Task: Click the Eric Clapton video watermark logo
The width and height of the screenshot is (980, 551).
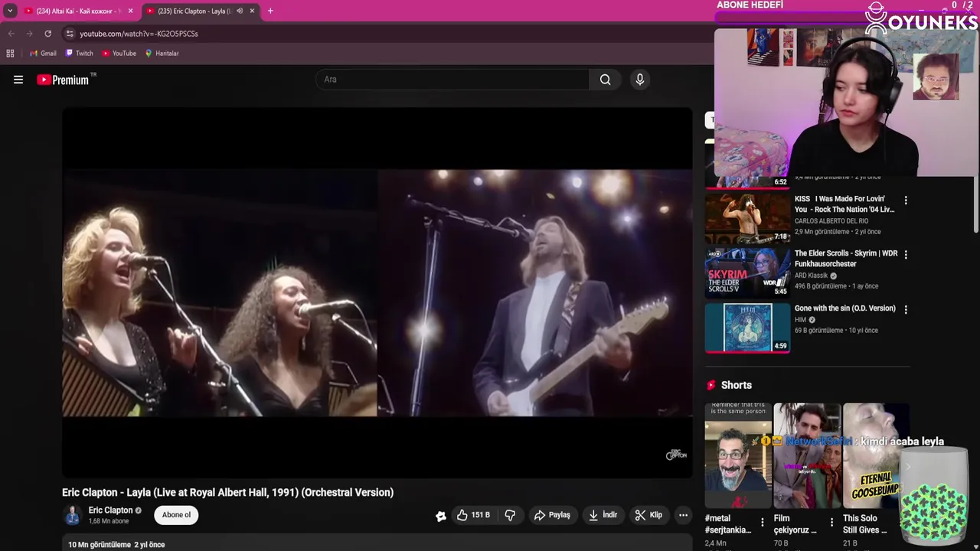Action: [676, 455]
